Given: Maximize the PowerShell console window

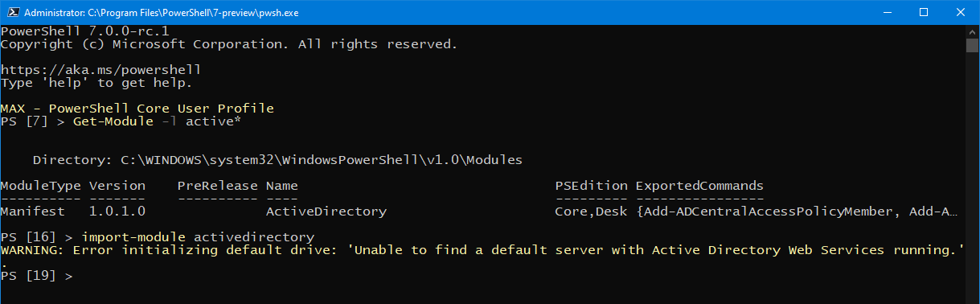Looking at the screenshot, I should coord(923,12).
